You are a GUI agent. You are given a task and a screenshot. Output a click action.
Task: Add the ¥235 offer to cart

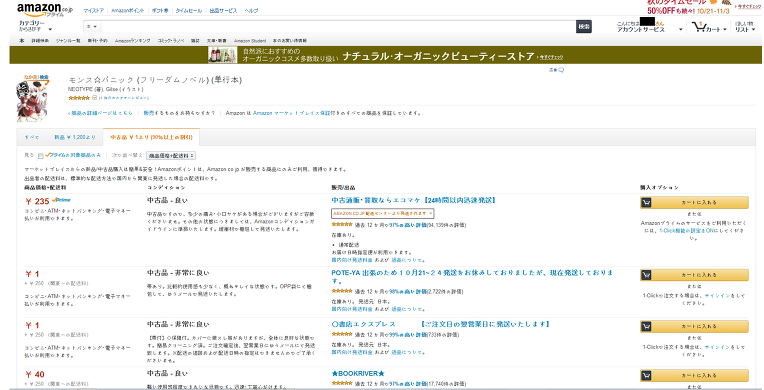click(694, 202)
